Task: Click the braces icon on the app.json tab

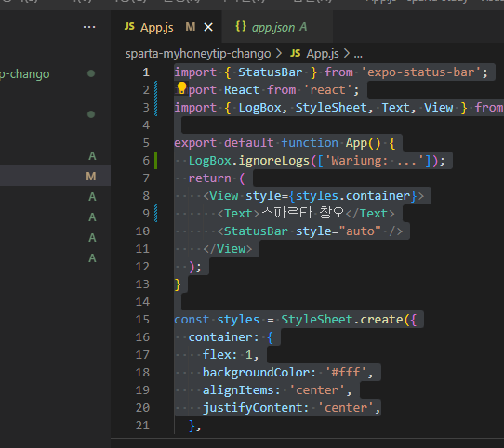Action: coord(241,26)
